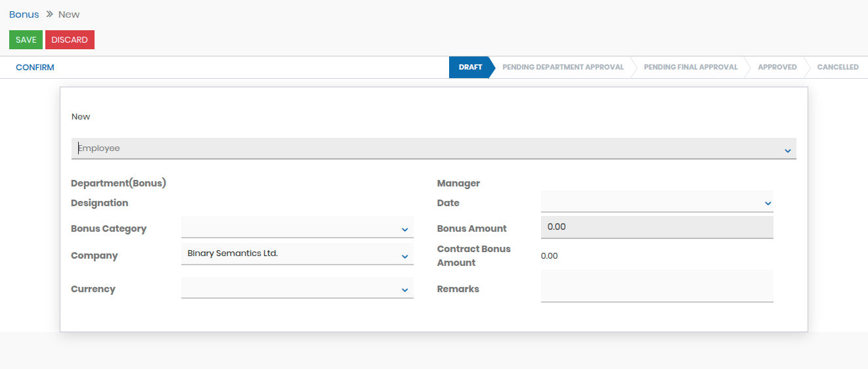The width and height of the screenshot is (868, 369).
Task: Click inside the Currency field
Action: [x=289, y=288]
